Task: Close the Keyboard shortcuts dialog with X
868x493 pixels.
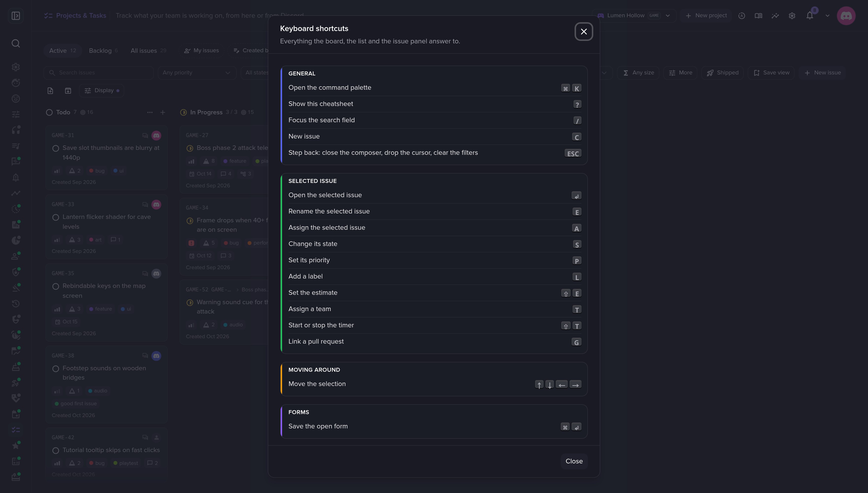Action: point(583,32)
